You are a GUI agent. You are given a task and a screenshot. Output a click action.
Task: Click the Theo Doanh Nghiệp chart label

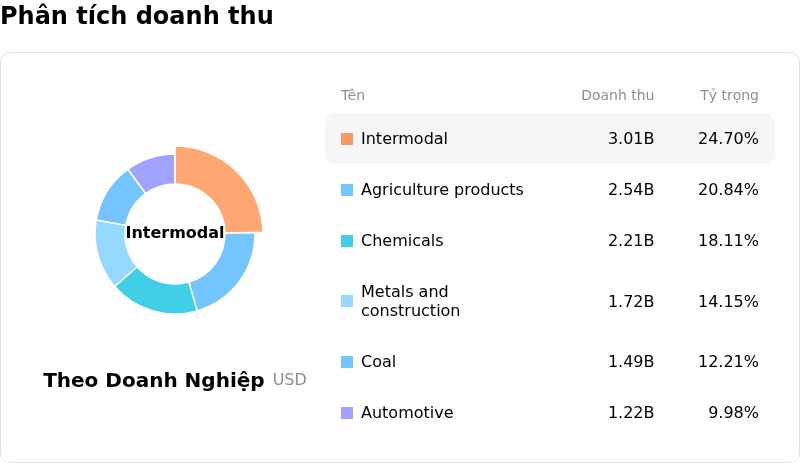(x=154, y=380)
